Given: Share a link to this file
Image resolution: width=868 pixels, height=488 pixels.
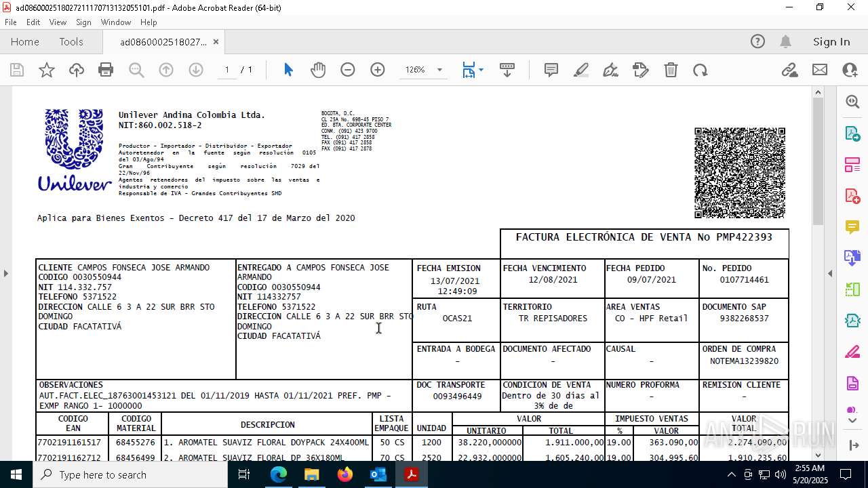Looking at the screenshot, I should [789, 70].
